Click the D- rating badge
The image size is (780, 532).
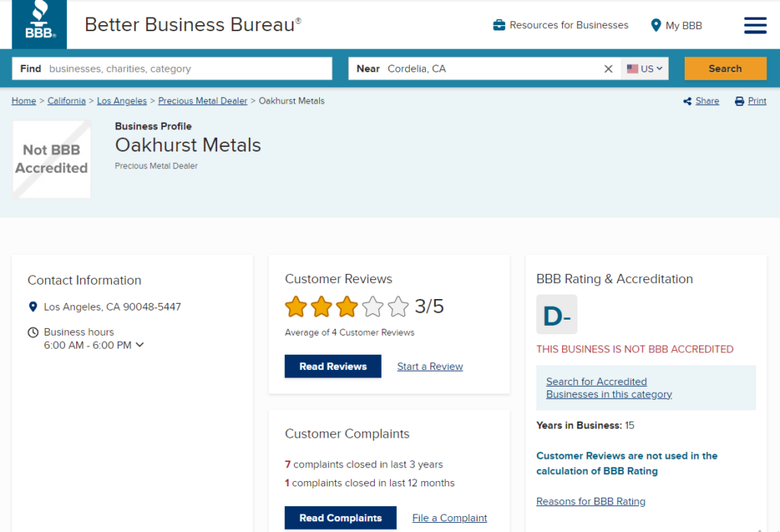pos(557,314)
